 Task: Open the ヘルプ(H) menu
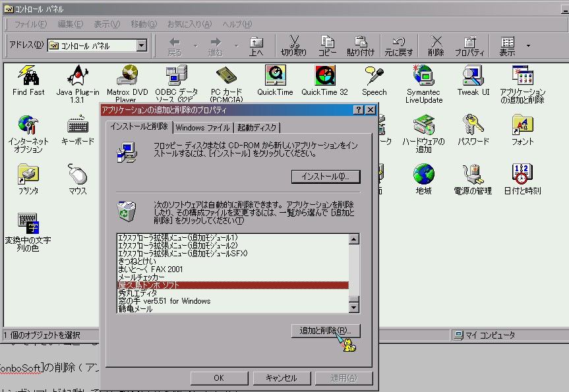(x=237, y=24)
